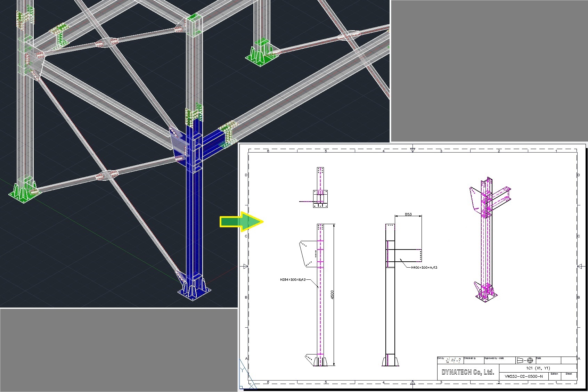Click the H400×200×8/13 profile label

click(x=424, y=267)
